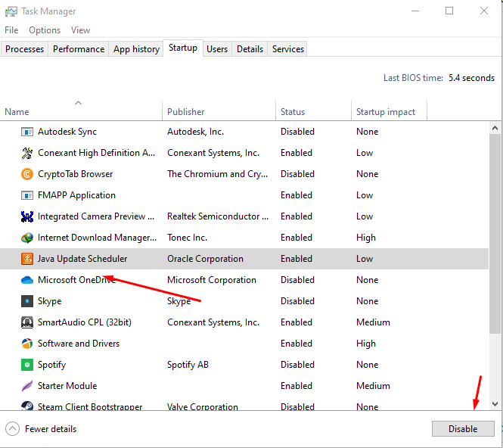Viewport: 503px width, 448px height.
Task: Click the Autodesk Sync icon
Action: click(27, 132)
